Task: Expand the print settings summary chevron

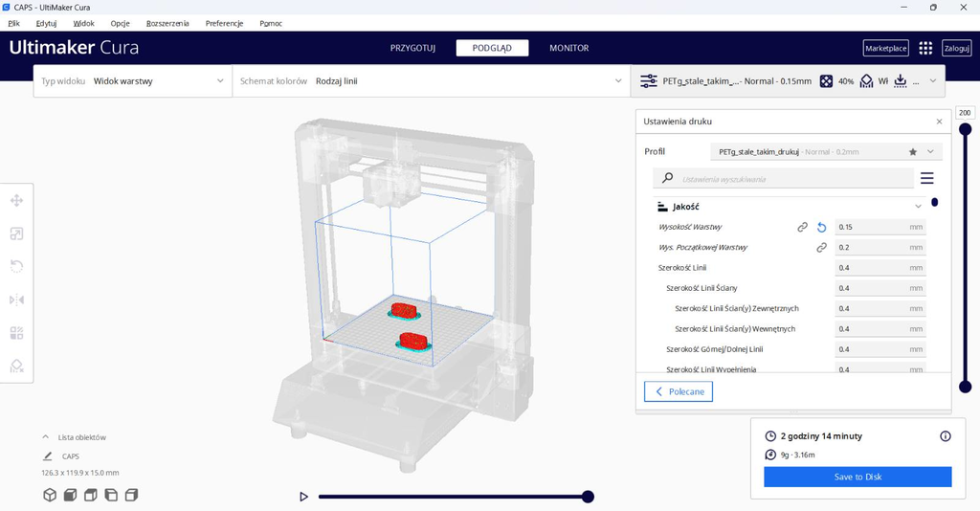Action: point(933,81)
